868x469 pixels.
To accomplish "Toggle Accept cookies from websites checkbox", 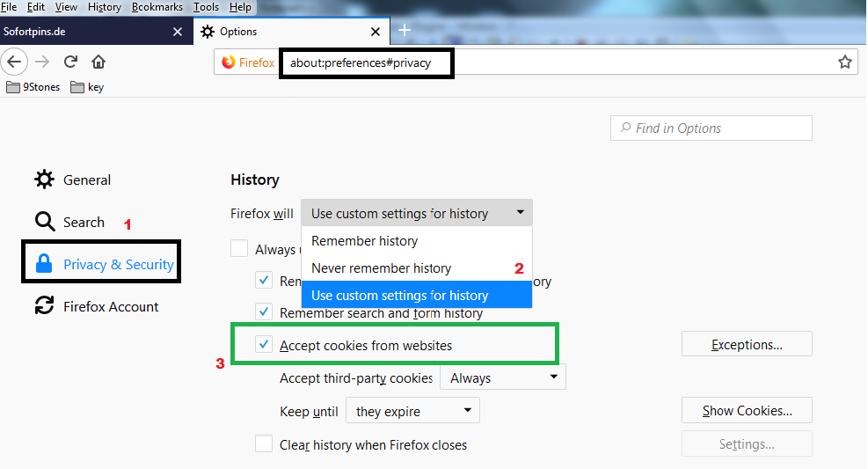I will coord(264,344).
